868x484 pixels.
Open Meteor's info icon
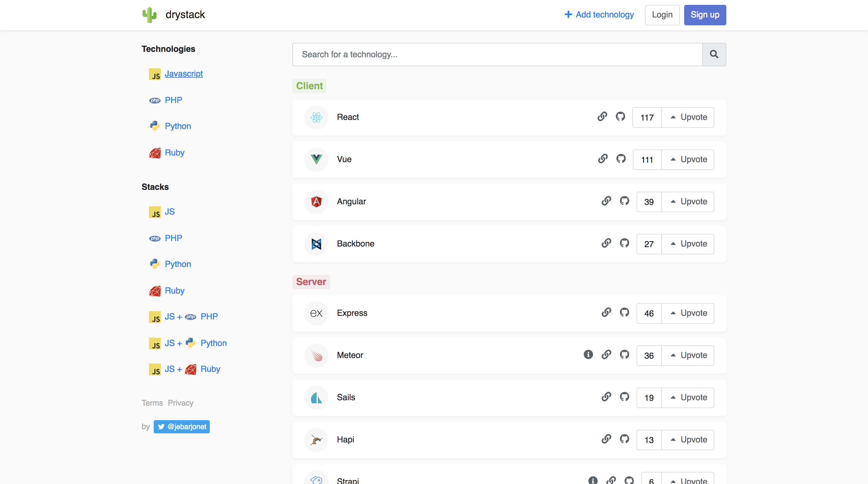click(x=588, y=355)
